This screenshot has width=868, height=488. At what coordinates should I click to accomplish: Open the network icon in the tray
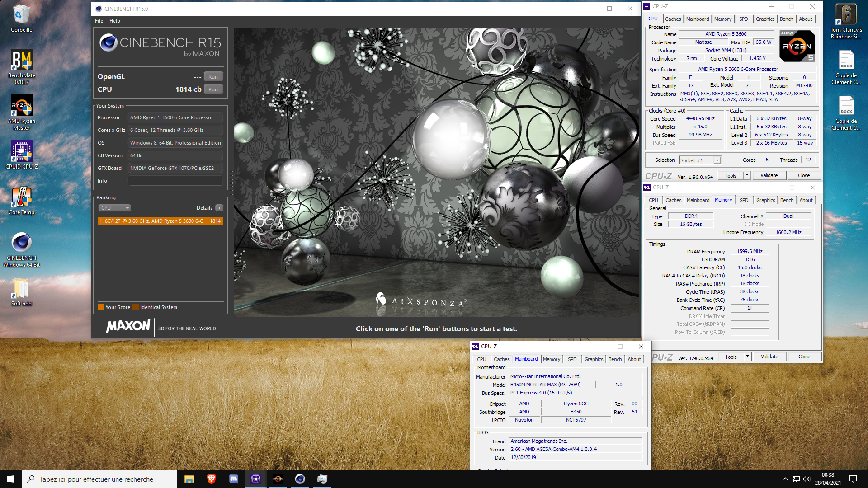tap(796, 479)
